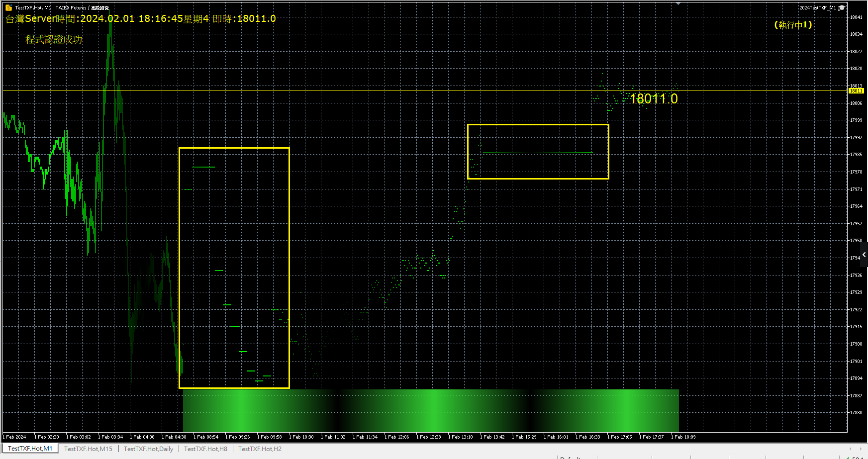Open the TestTXF.Hot,H2 chart tab
868x459 pixels.
click(x=260, y=449)
